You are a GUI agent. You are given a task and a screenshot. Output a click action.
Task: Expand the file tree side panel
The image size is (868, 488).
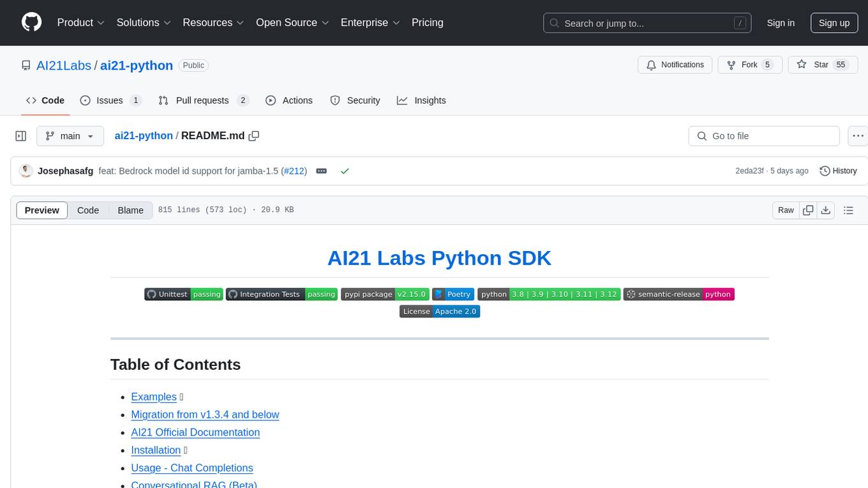click(x=21, y=136)
